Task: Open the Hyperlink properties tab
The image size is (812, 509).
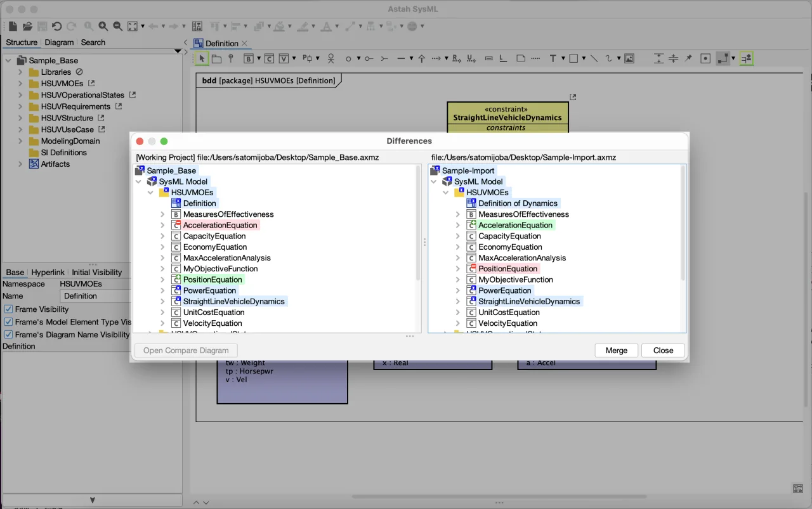Action: click(48, 273)
